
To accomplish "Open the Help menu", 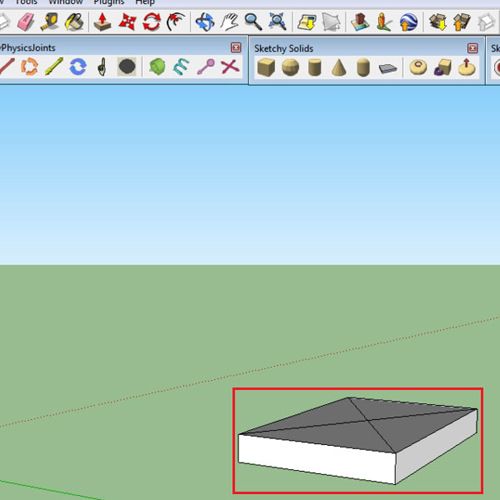I will [145, 3].
